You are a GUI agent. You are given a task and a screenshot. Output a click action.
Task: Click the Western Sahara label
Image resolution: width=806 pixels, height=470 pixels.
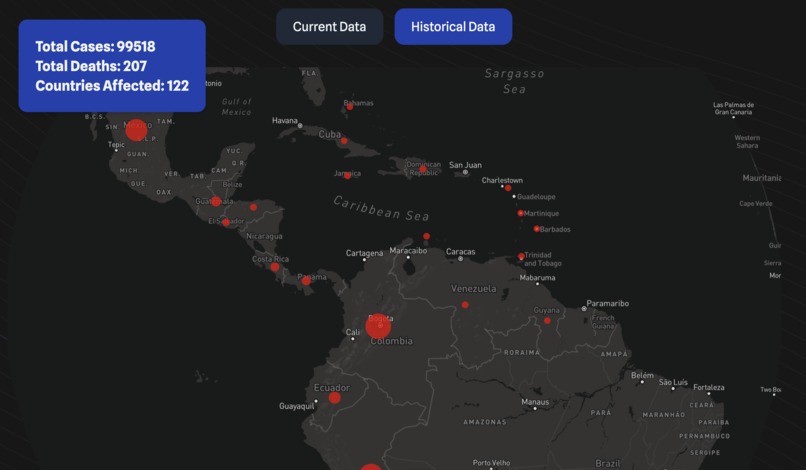pos(747,141)
